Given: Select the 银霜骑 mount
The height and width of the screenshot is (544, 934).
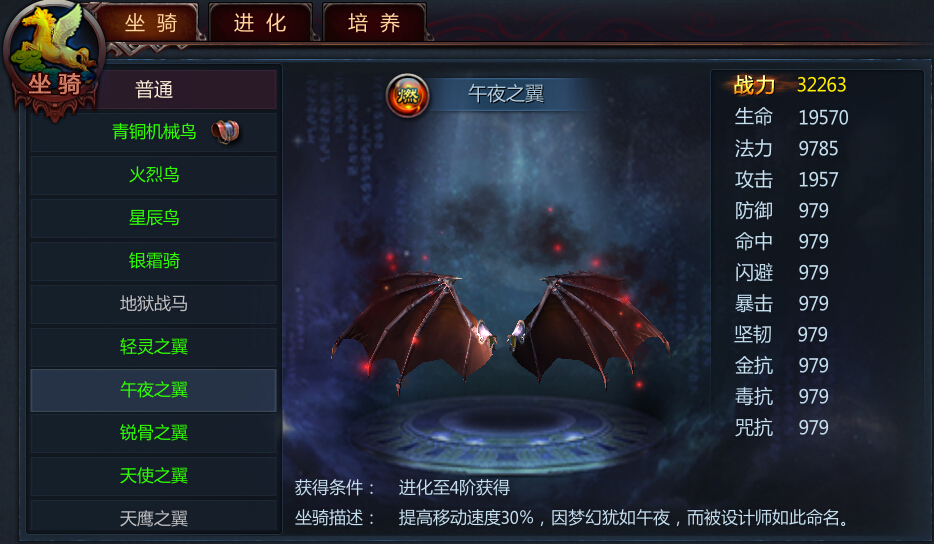Looking at the screenshot, I should [154, 260].
